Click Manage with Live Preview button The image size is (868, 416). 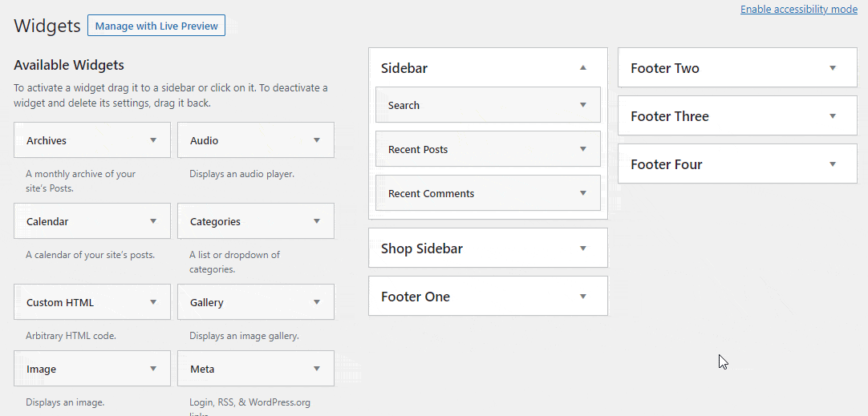click(156, 26)
